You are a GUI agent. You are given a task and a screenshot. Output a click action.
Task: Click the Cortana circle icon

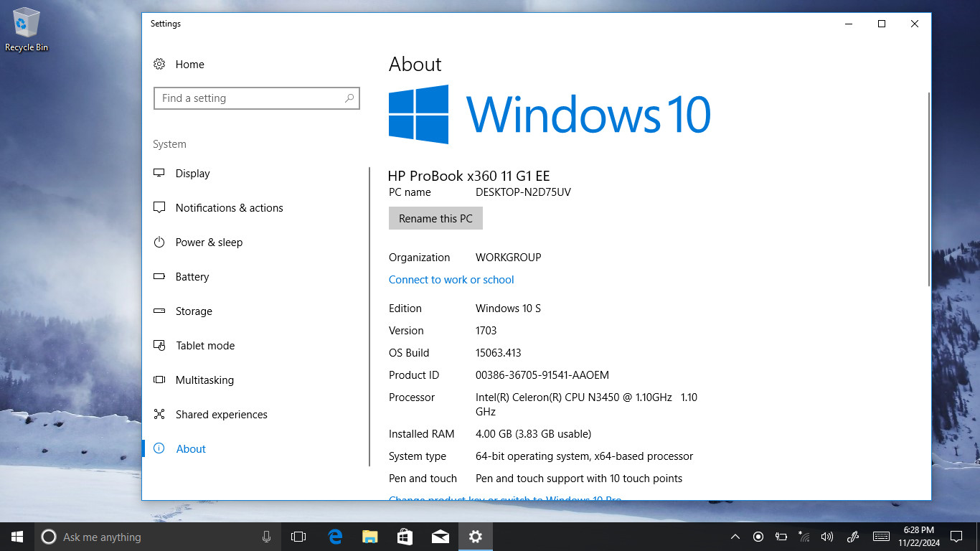49,537
